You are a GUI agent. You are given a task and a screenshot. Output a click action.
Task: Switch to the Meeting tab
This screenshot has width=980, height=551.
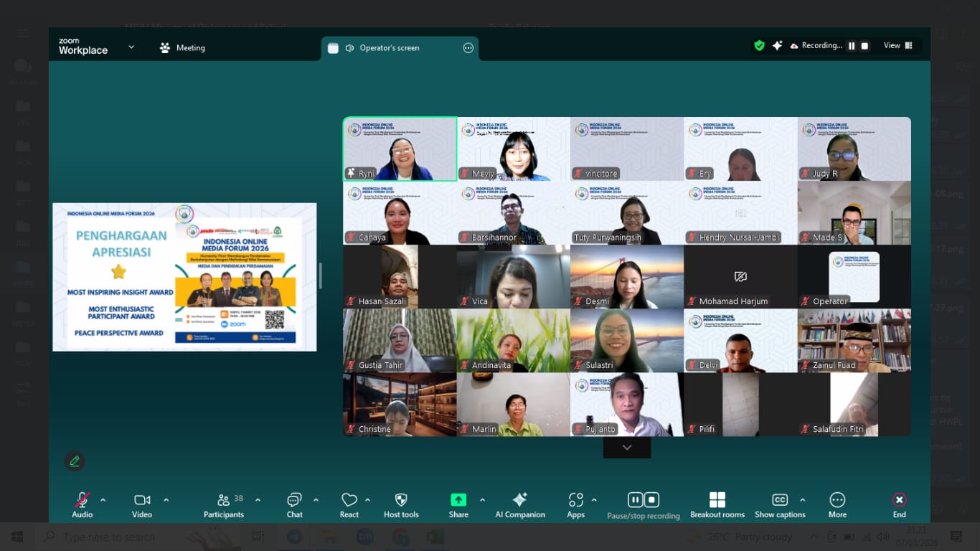click(x=182, y=48)
